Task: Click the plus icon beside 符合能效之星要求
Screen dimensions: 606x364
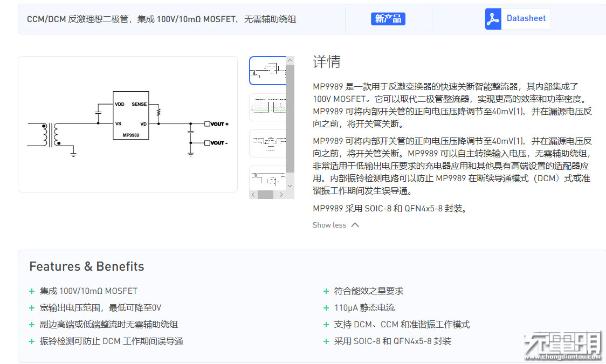Action: tap(326, 291)
